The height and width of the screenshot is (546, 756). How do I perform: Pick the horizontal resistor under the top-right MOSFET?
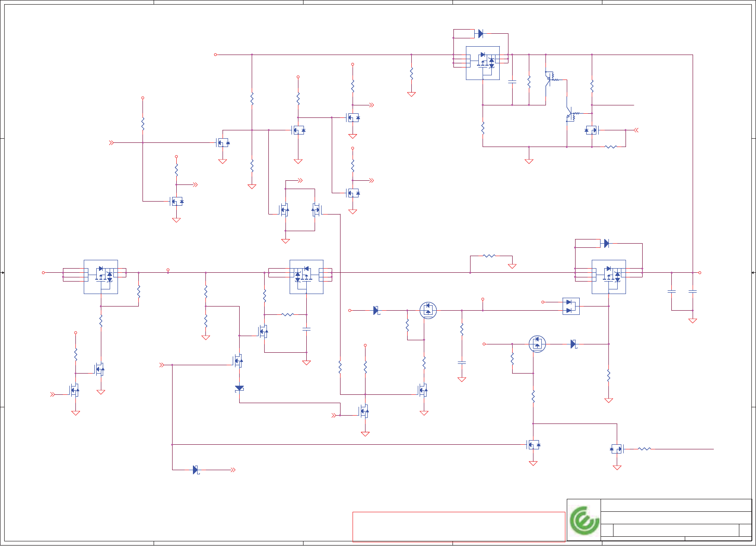coord(611,147)
